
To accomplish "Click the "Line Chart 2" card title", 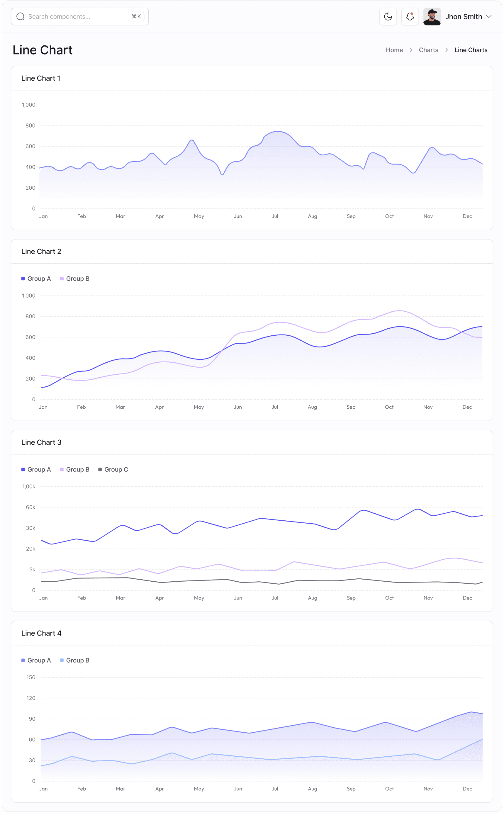I will click(41, 252).
